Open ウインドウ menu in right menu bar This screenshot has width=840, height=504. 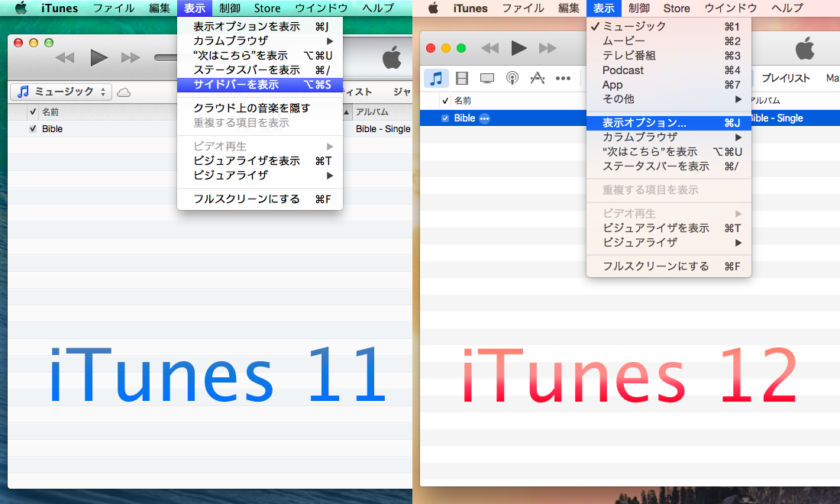[731, 8]
